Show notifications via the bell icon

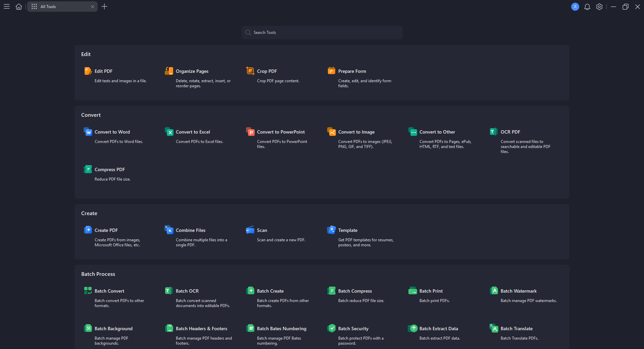(x=587, y=7)
